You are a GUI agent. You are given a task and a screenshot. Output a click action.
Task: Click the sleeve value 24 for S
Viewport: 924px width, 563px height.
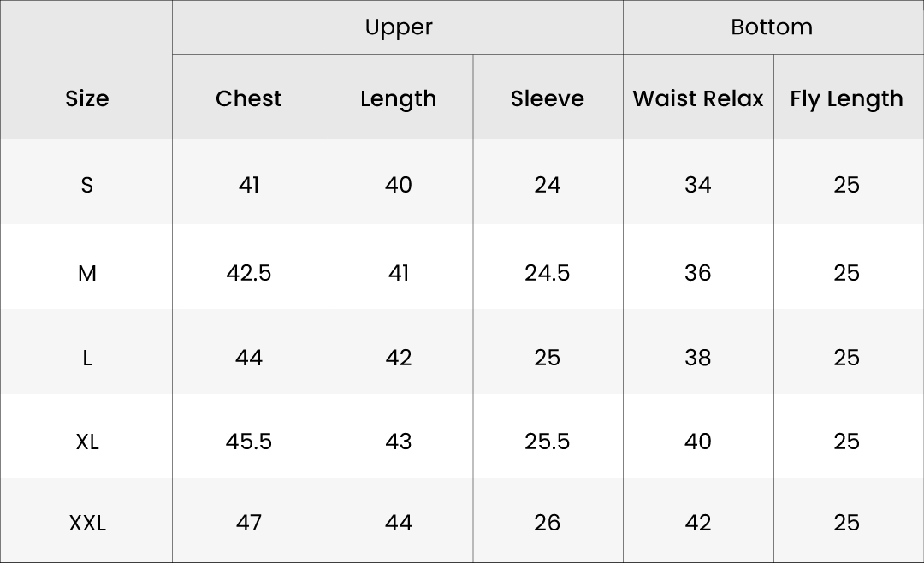548,185
